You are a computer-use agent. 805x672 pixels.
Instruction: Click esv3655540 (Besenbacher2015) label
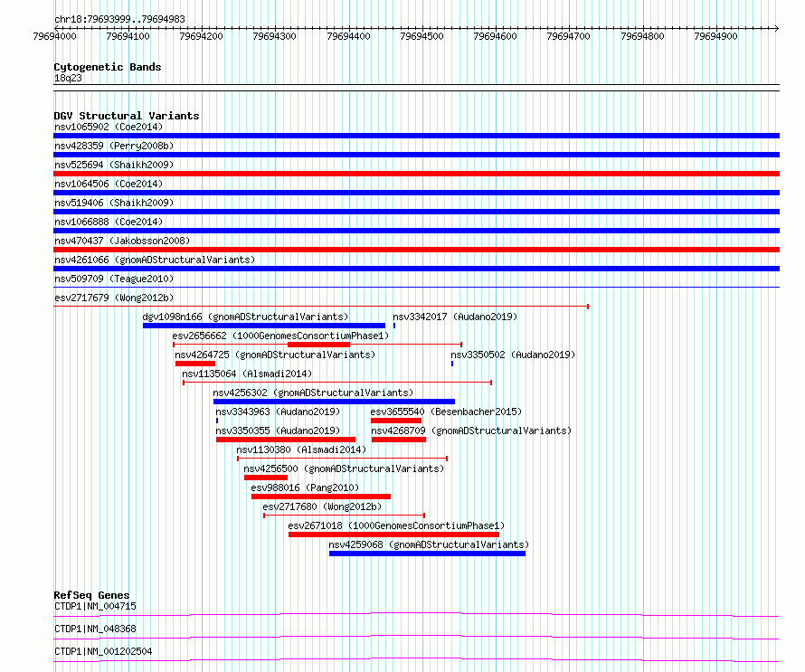coord(446,412)
